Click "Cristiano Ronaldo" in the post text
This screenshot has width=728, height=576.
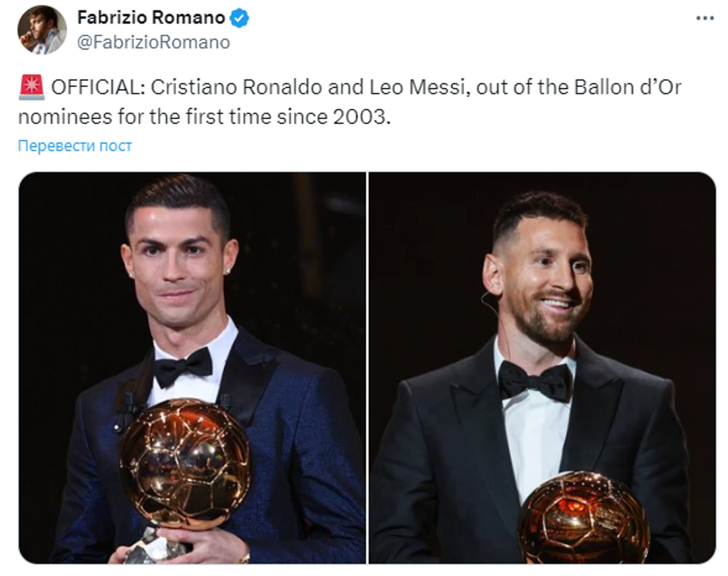236,87
